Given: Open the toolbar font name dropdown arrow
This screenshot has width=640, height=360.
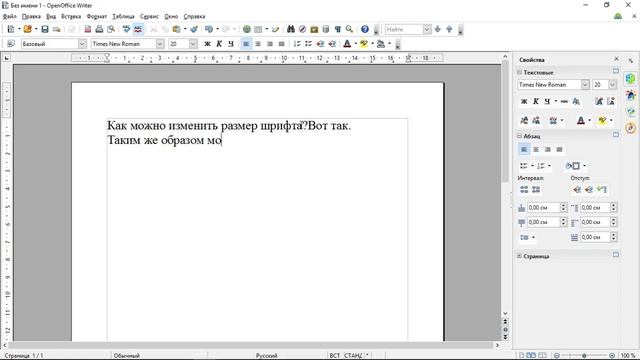Looking at the screenshot, I should pyautogui.click(x=160, y=44).
